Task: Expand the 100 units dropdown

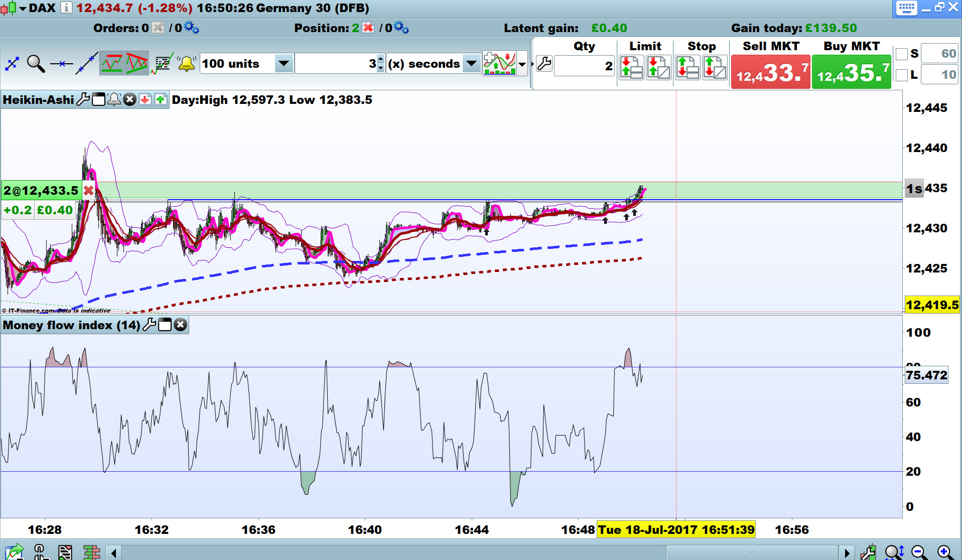Action: [x=284, y=64]
